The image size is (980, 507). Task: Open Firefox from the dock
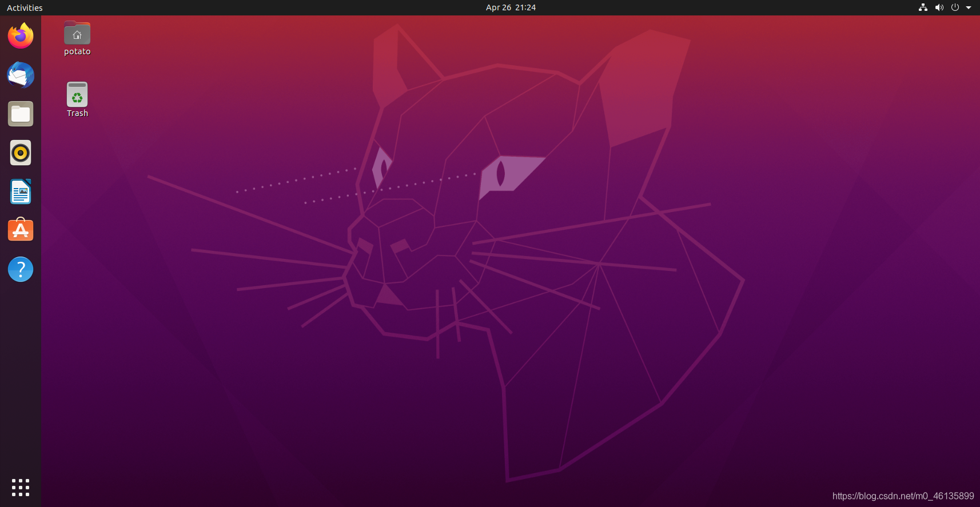pos(21,36)
